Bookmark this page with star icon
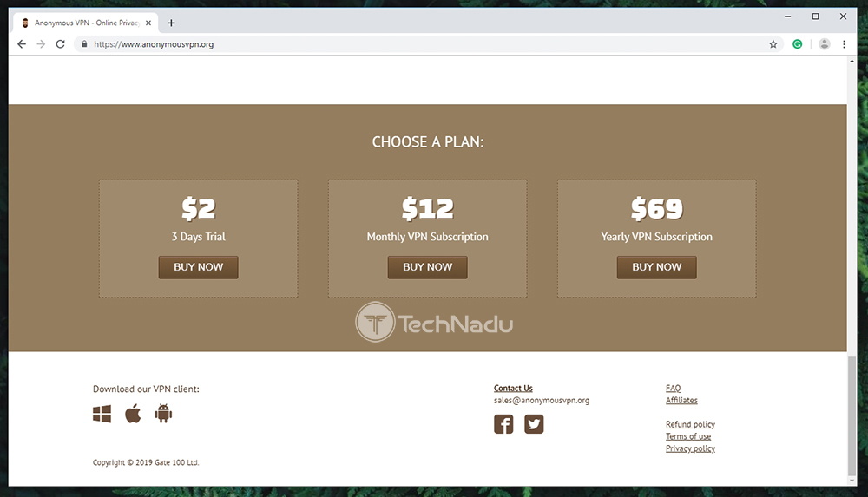This screenshot has height=497, width=868. point(773,44)
